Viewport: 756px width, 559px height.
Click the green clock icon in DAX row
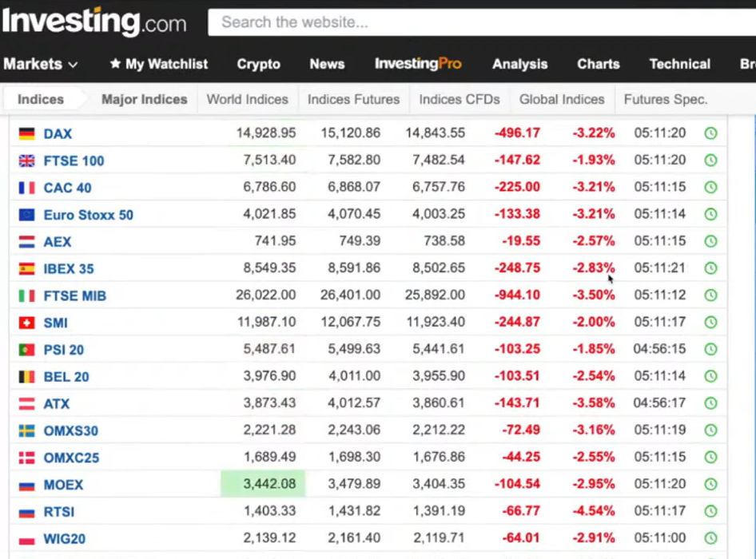coord(710,133)
